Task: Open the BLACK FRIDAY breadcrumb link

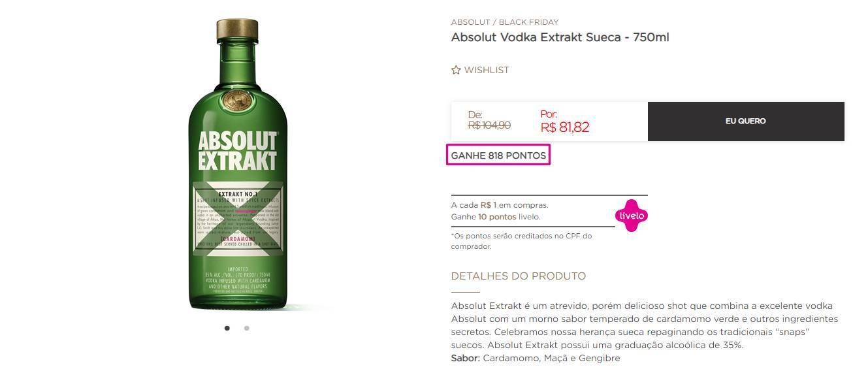Action: [528, 22]
